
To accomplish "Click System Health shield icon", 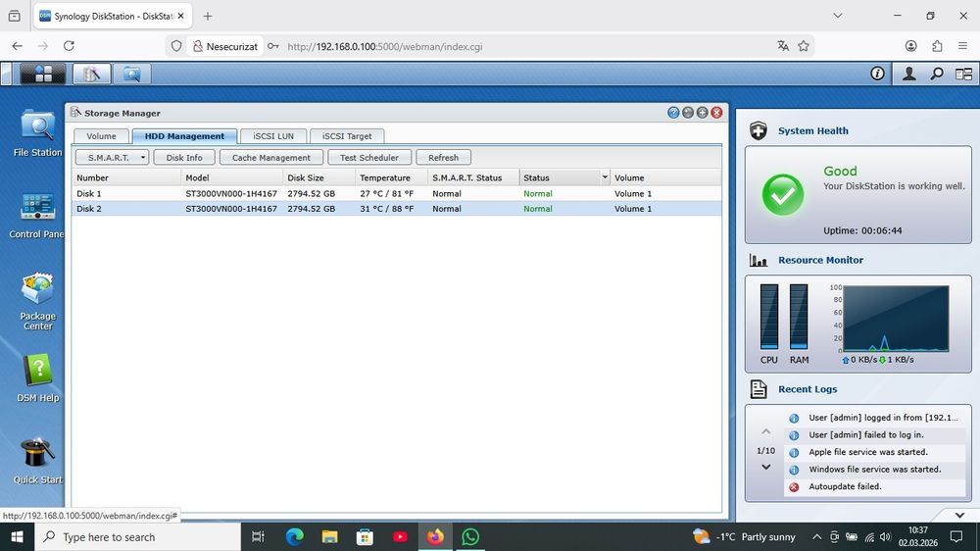I will tap(759, 130).
